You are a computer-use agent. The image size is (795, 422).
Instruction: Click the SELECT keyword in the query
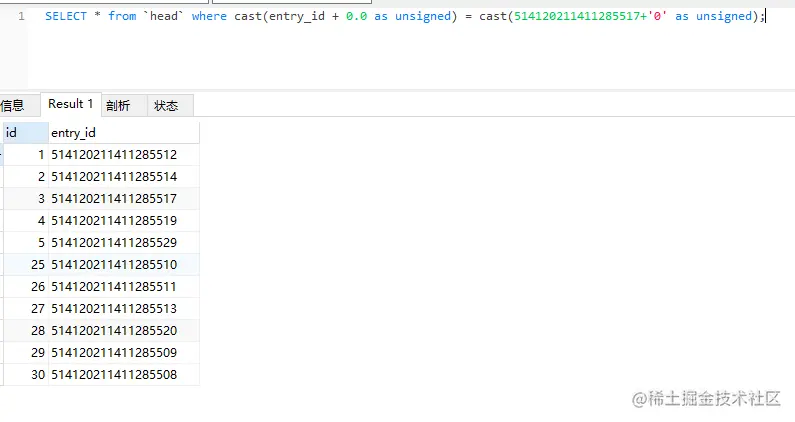tap(66, 16)
